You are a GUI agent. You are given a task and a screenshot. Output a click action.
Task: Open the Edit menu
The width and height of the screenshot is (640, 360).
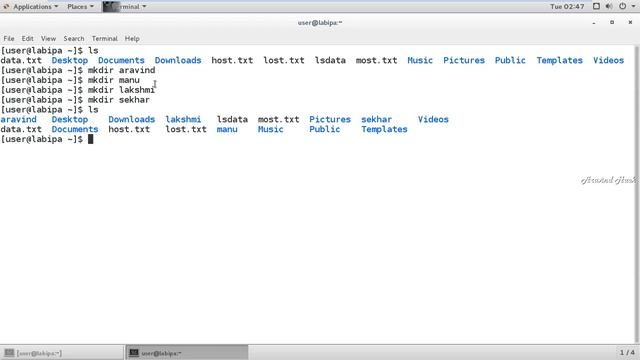pyautogui.click(x=27, y=38)
